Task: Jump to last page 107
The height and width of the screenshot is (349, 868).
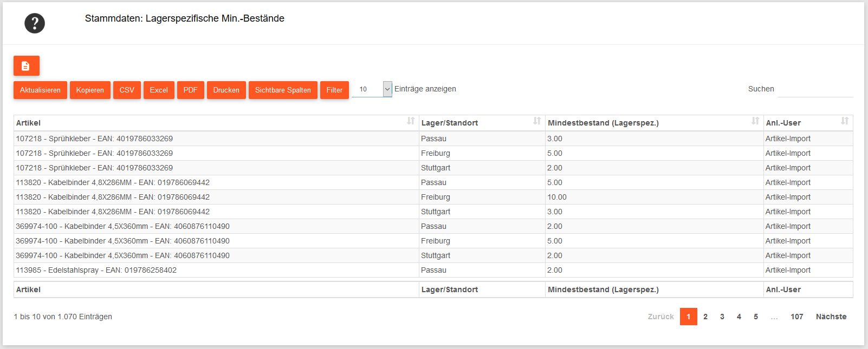Action: coord(796,317)
